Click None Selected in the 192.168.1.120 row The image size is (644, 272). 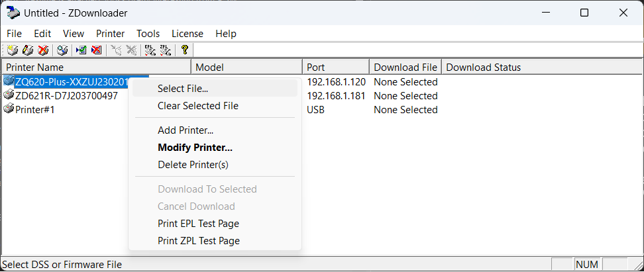point(405,82)
